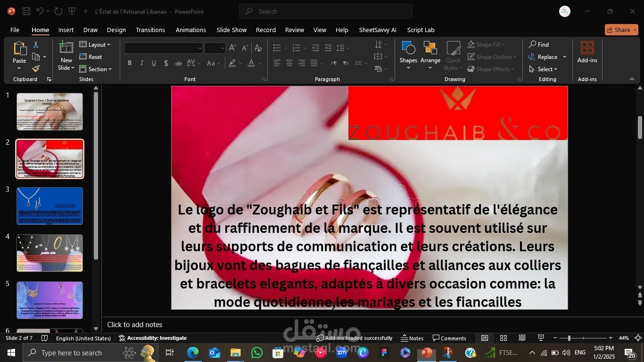This screenshot has height=362, width=644.
Task: Align text left
Action: (x=277, y=63)
